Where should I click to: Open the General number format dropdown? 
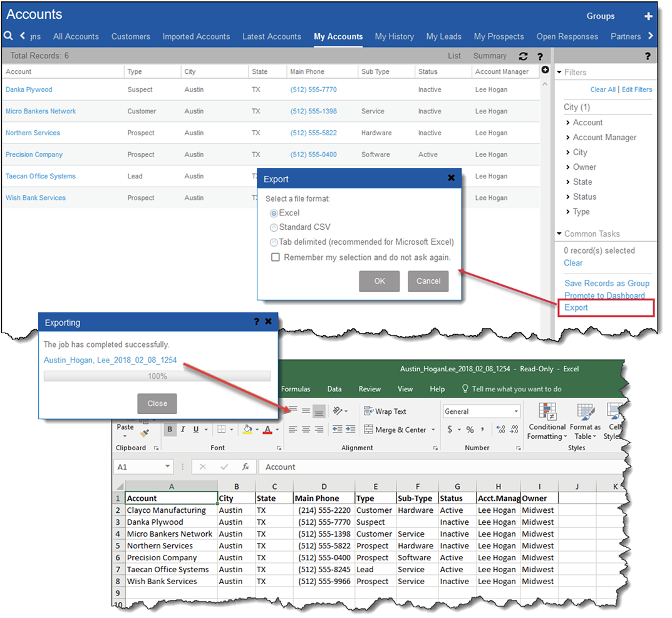(x=516, y=411)
